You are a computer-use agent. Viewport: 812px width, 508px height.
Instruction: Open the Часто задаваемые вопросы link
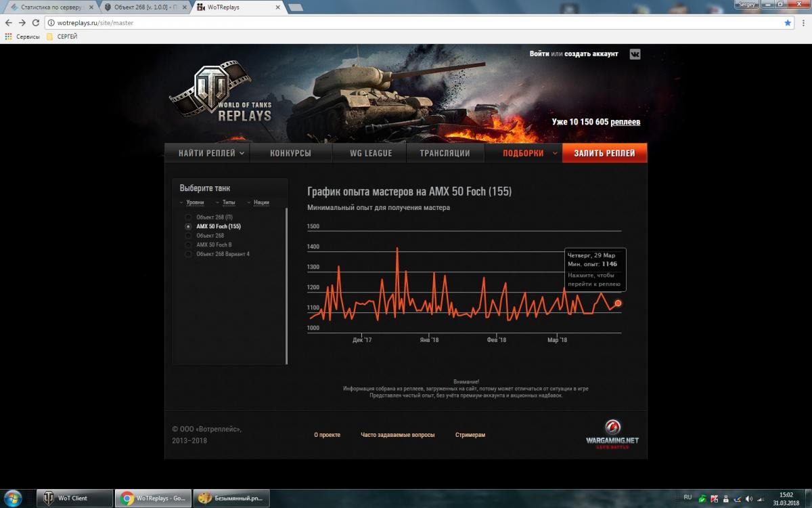tap(397, 435)
